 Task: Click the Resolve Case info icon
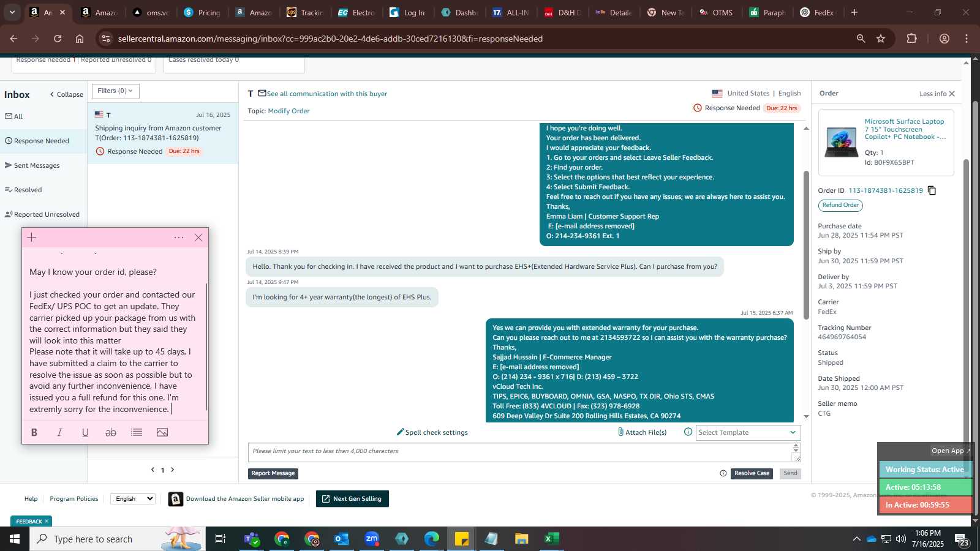[x=723, y=473]
